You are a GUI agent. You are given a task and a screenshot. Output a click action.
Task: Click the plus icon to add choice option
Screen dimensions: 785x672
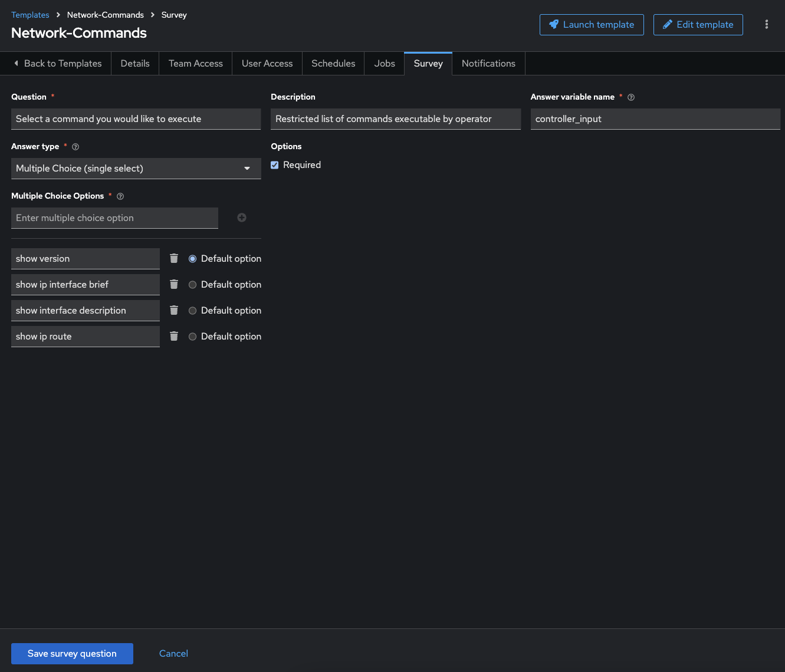pyautogui.click(x=242, y=218)
